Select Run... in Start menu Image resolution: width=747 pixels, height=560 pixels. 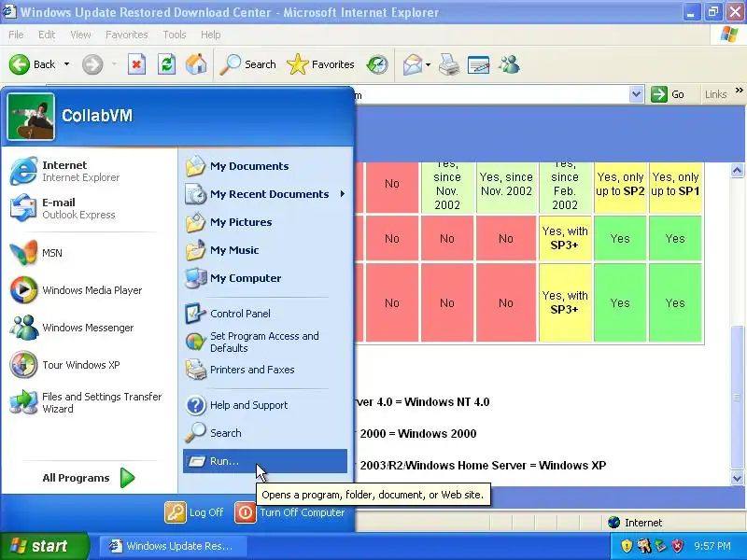[265, 461]
